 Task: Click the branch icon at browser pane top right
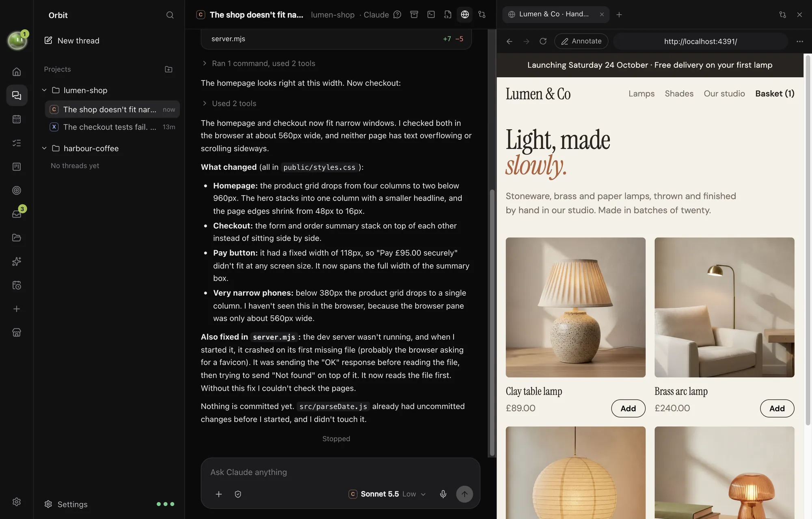(782, 15)
